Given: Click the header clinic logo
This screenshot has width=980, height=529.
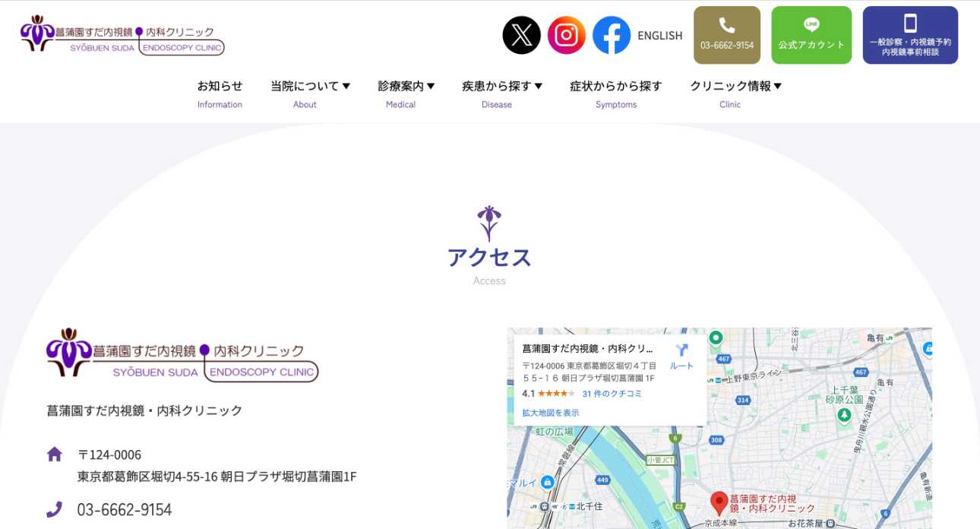Looking at the screenshot, I should click(122, 35).
